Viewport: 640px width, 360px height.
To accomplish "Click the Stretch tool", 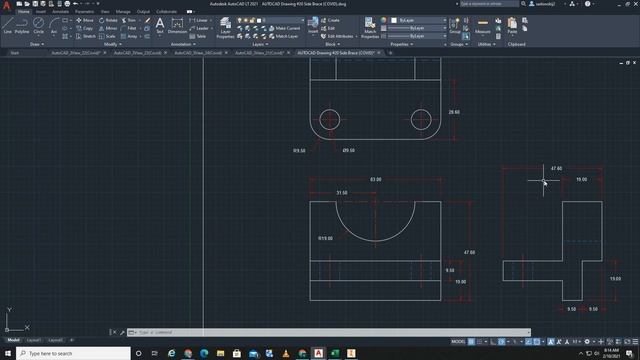I will (86, 36).
